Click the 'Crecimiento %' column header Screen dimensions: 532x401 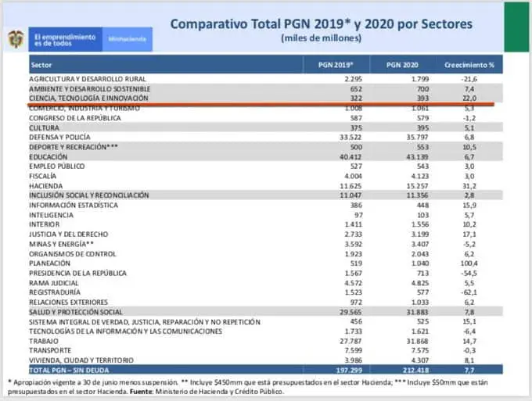(x=469, y=65)
